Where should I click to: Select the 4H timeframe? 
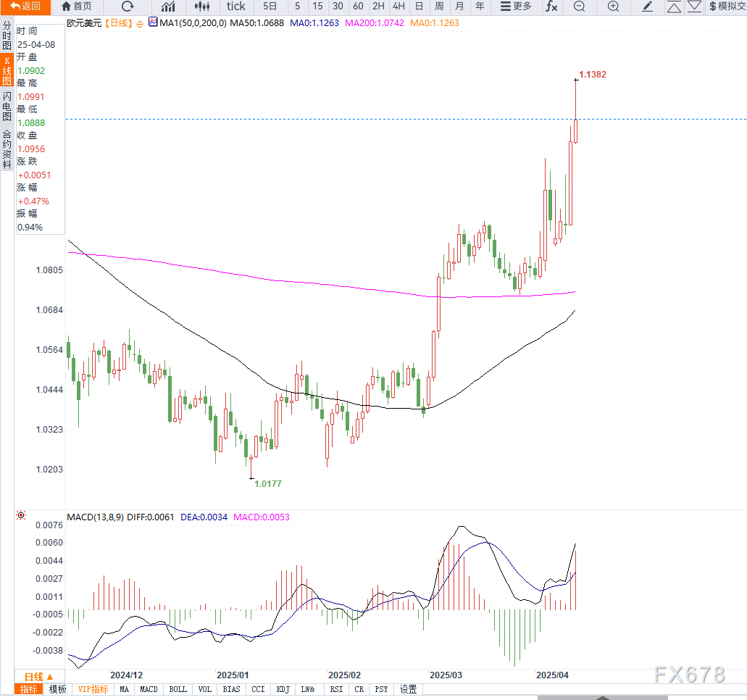[x=398, y=7]
